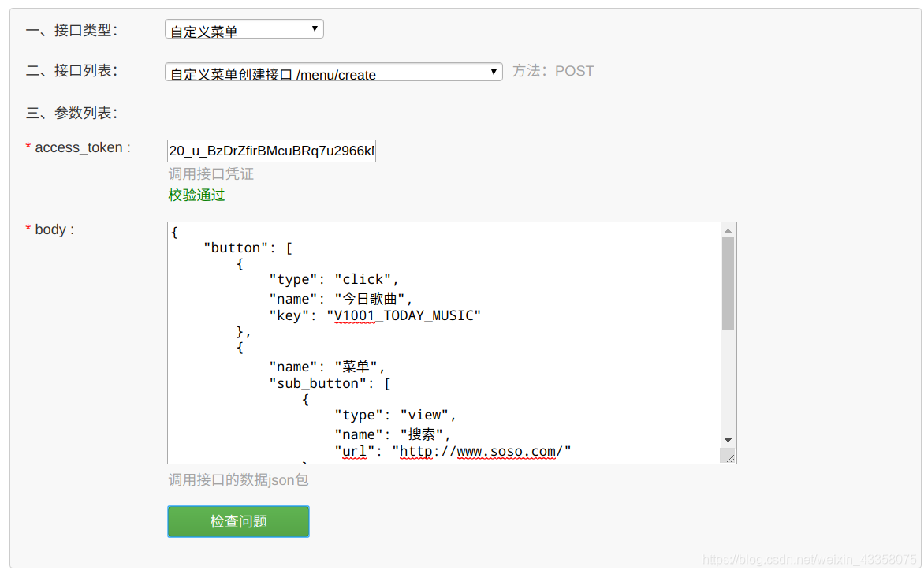Click the "name": "菜单" line

pyautogui.click(x=327, y=367)
